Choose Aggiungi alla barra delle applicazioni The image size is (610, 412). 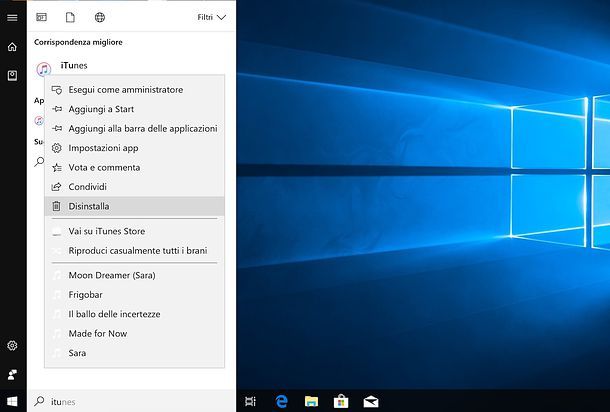click(134, 128)
